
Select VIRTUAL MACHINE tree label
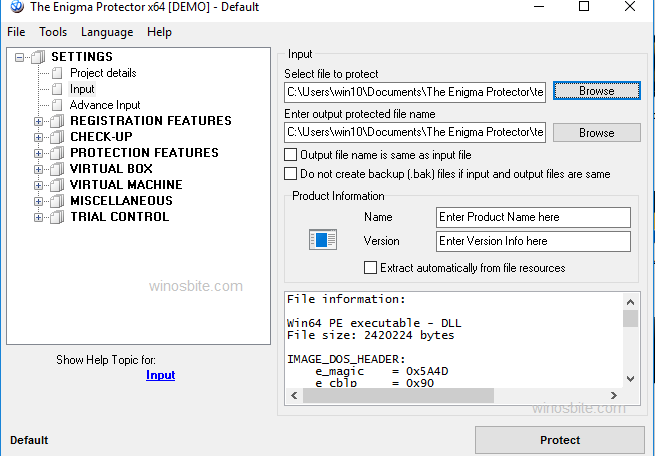[126, 185]
